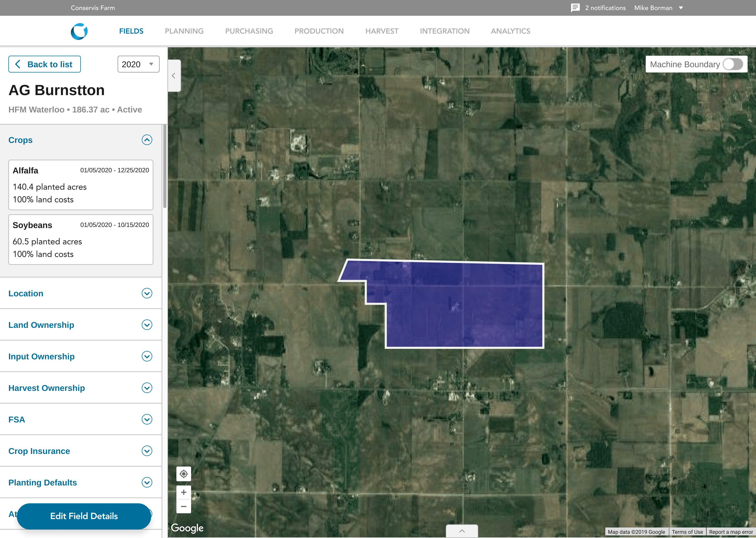Screen dimensions: 756x538
Task: Expand the Harvest Ownership section
Action: pyautogui.click(x=147, y=387)
